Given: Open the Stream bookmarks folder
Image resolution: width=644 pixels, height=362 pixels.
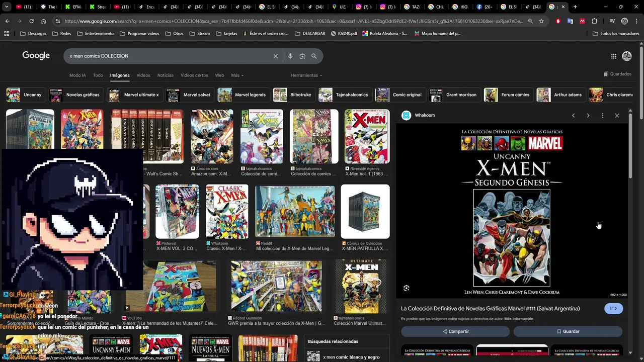Looking at the screenshot, I should pos(200,33).
